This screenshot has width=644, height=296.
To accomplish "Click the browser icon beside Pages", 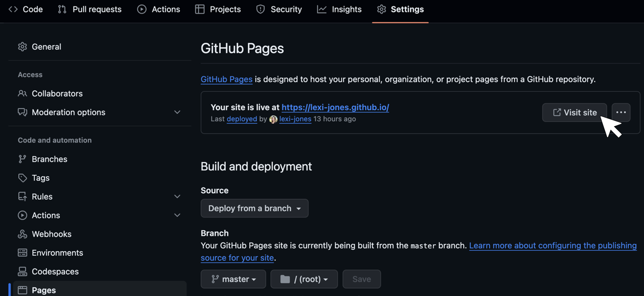I will [22, 290].
